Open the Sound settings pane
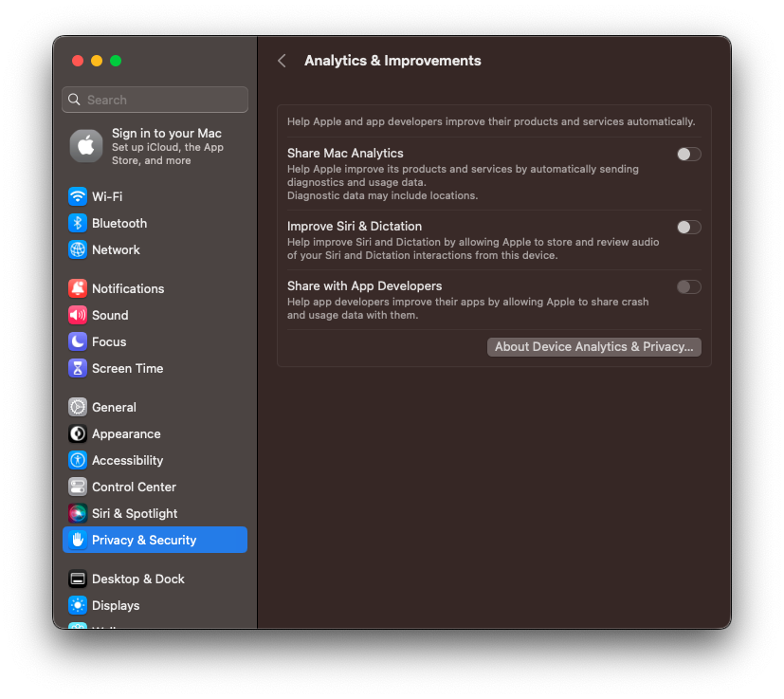 tap(110, 315)
